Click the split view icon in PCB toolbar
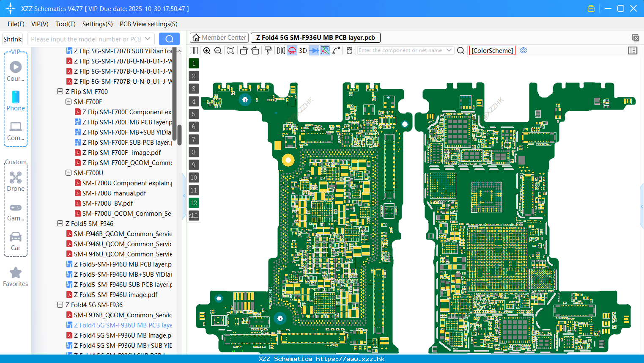Viewport: 644px width, 363px height. coord(194,50)
